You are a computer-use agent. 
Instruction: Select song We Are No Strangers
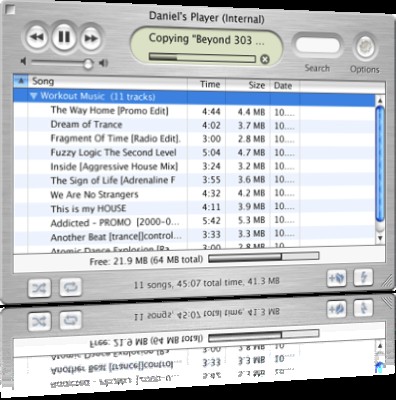click(94, 194)
